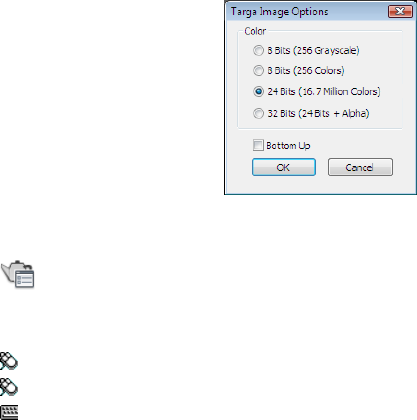This screenshot has width=417, height=420.
Task: Enable the Bottom Up checkbox
Action: coord(258,145)
